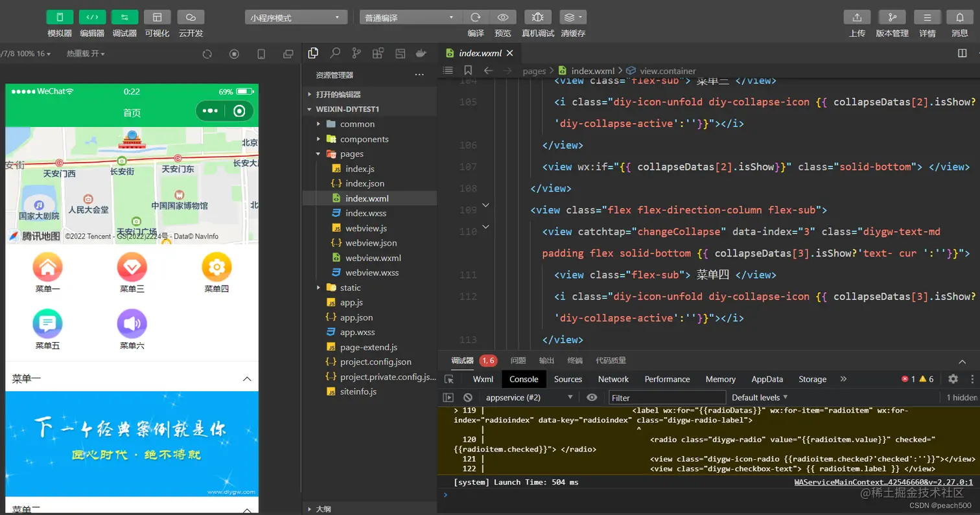Expand the static folder
The height and width of the screenshot is (515, 980).
click(370, 288)
